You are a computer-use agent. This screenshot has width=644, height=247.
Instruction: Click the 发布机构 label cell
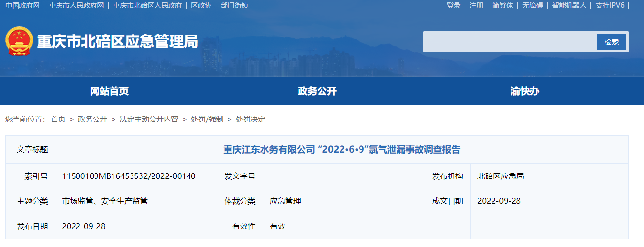pyautogui.click(x=446, y=176)
